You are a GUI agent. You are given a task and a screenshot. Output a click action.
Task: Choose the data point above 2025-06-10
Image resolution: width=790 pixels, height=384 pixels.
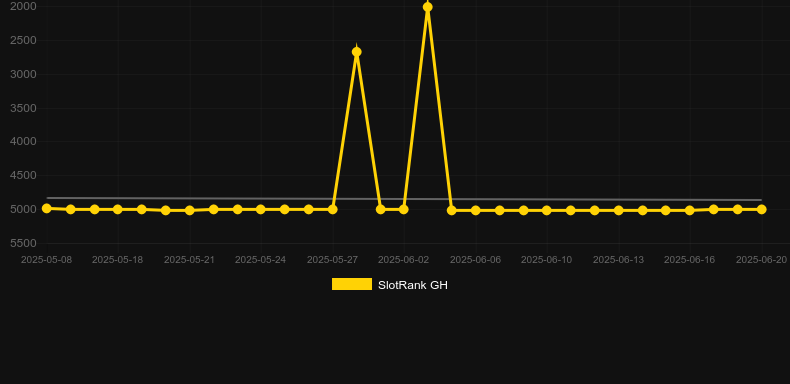[547, 210]
